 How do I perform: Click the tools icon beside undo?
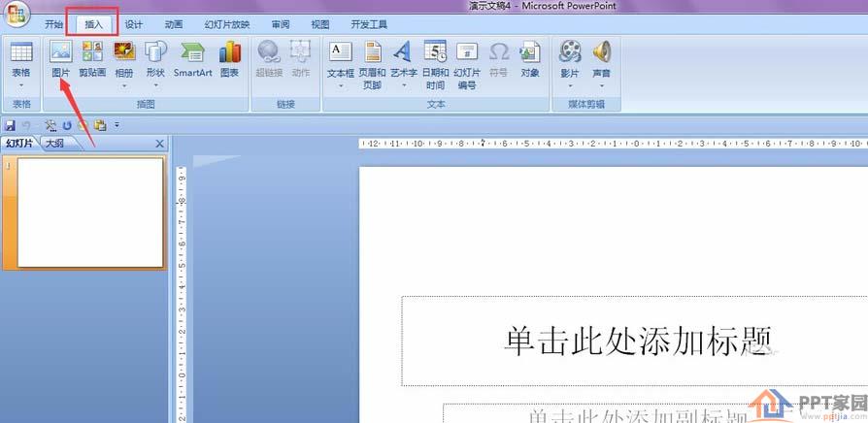pyautogui.click(x=50, y=125)
